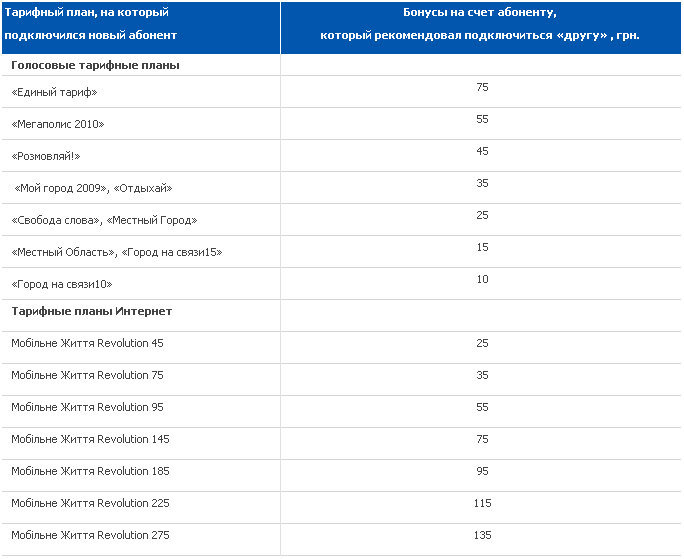Select Мобільне Життя Revolution 95 plan name

click(87, 407)
